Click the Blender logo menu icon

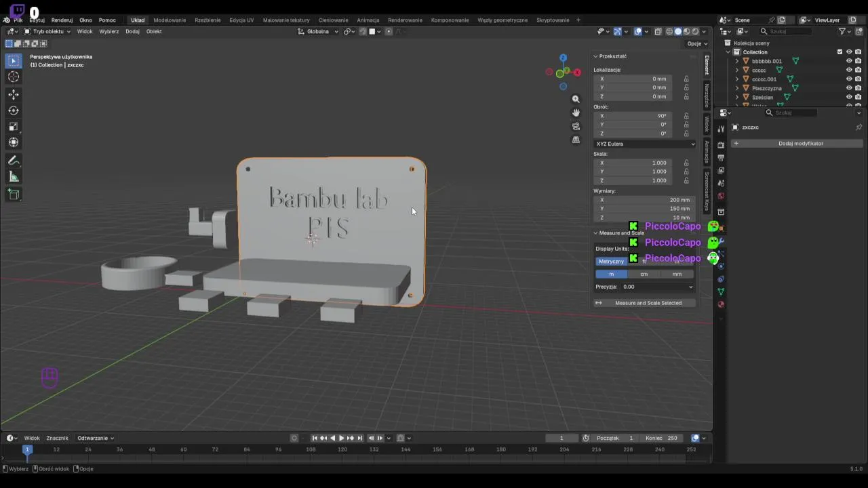(x=6, y=20)
